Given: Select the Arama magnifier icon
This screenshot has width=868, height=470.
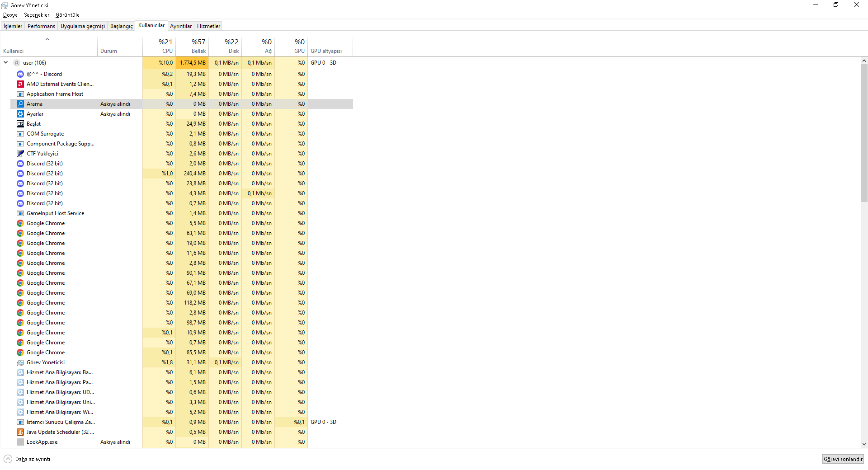Looking at the screenshot, I should 20,104.
